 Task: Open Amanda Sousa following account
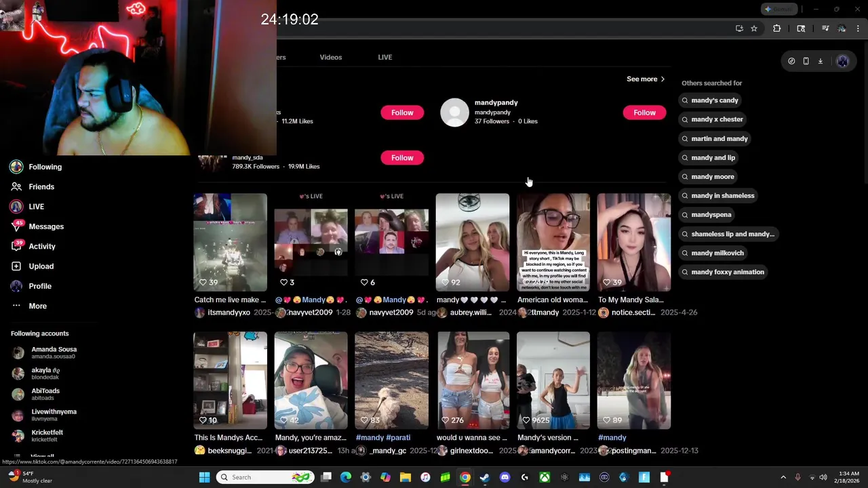pyautogui.click(x=45, y=352)
